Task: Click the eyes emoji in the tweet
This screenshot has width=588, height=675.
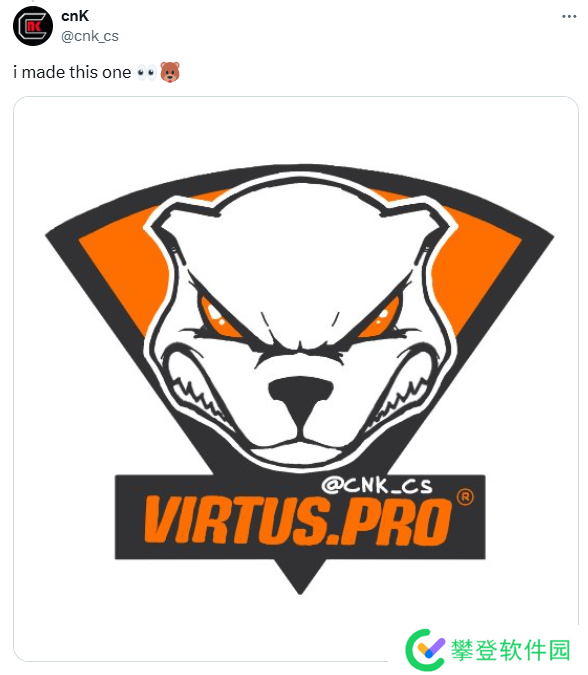Action: (x=146, y=72)
